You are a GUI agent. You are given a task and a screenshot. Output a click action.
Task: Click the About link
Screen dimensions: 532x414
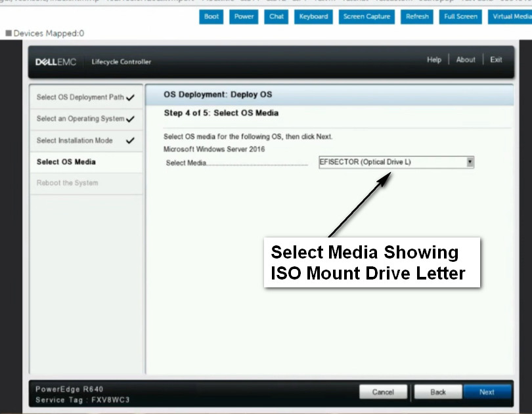(x=466, y=60)
